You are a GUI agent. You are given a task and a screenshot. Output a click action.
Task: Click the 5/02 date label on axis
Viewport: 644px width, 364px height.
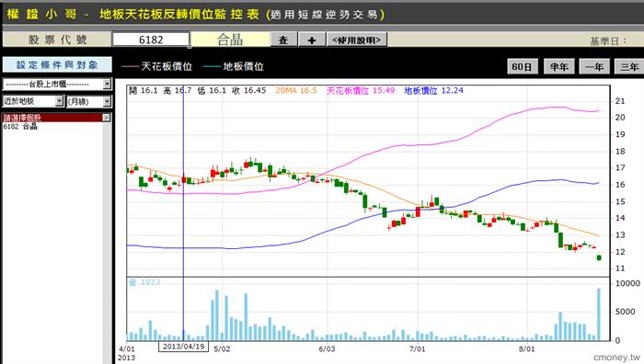[222, 348]
